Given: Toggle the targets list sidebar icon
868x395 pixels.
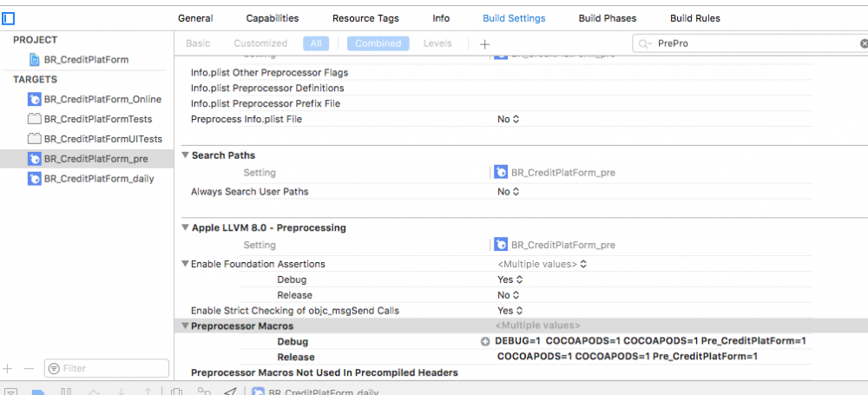Looking at the screenshot, I should [9, 17].
